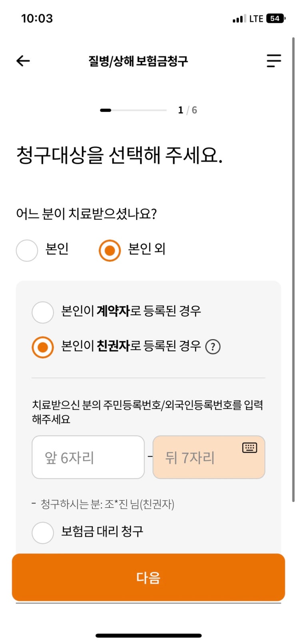Focus the 뒤 7자리 input field
Screen dimensions: 297x644
coord(200,457)
